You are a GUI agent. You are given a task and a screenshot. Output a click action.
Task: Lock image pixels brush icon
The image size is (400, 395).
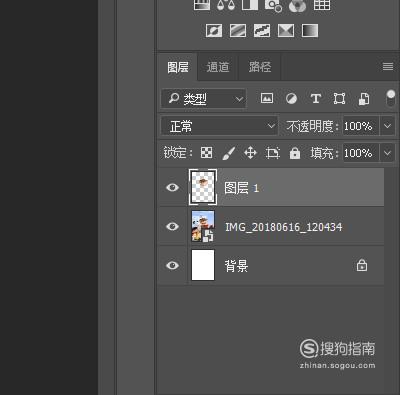[x=229, y=153]
